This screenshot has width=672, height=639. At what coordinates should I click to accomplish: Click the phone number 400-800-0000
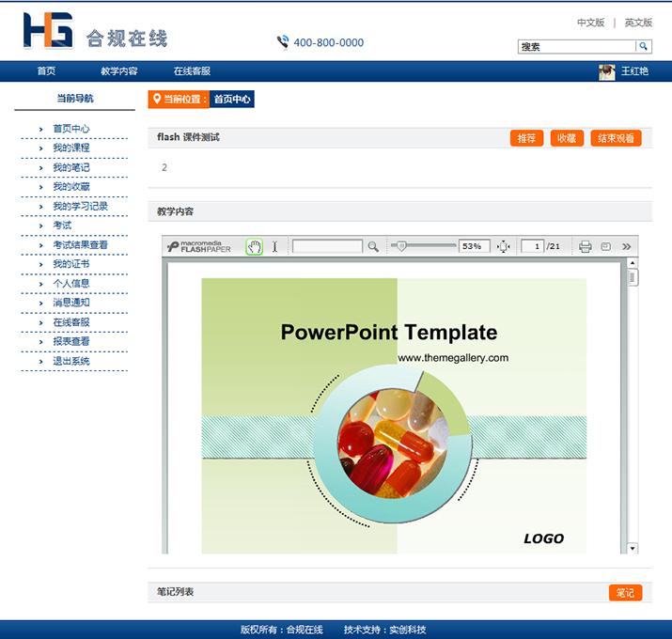(x=329, y=42)
